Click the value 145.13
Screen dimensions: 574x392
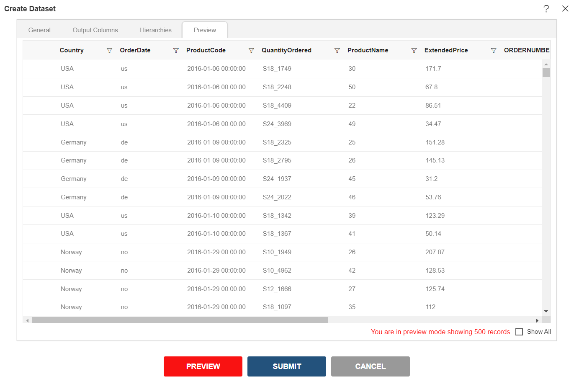(x=435, y=160)
